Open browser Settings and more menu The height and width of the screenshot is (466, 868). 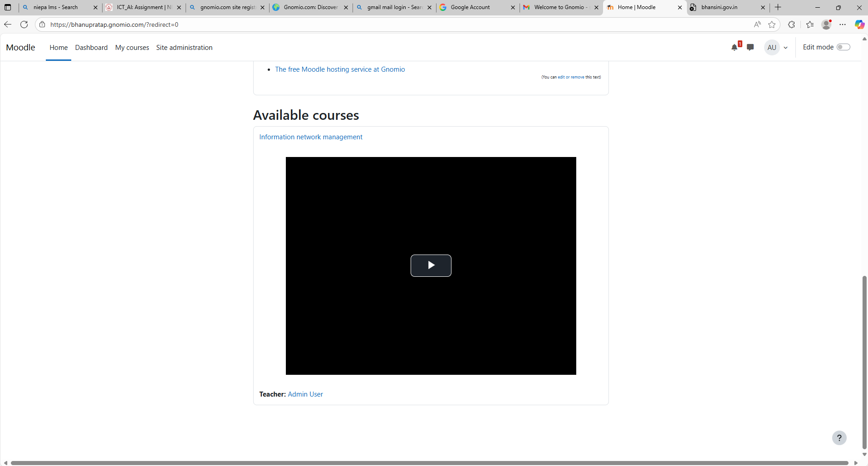point(843,25)
